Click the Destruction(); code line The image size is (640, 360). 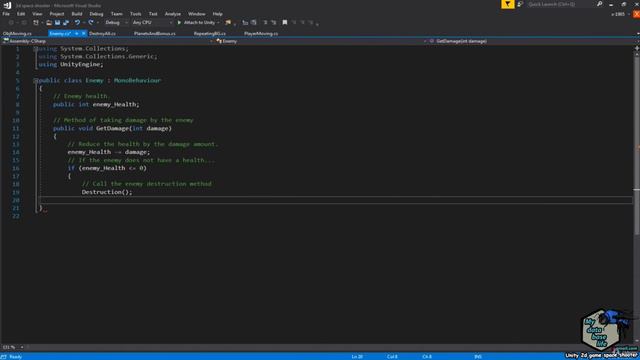click(107, 192)
